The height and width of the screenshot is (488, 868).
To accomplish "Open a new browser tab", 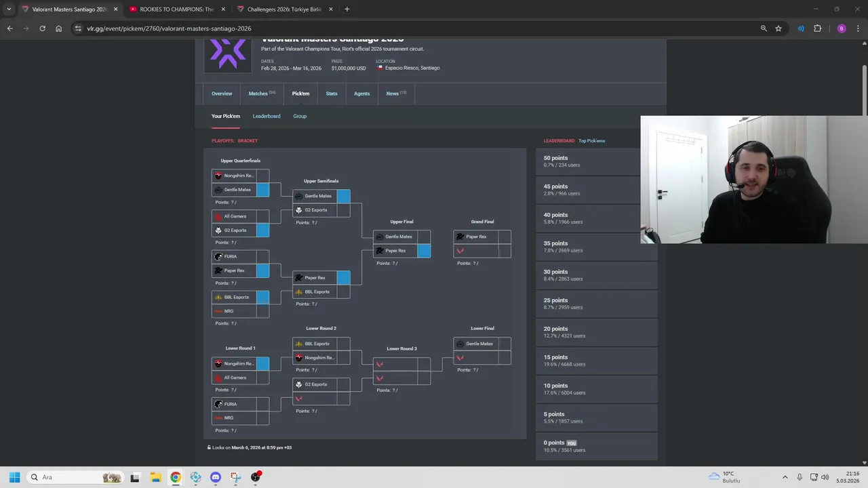I will click(x=347, y=9).
